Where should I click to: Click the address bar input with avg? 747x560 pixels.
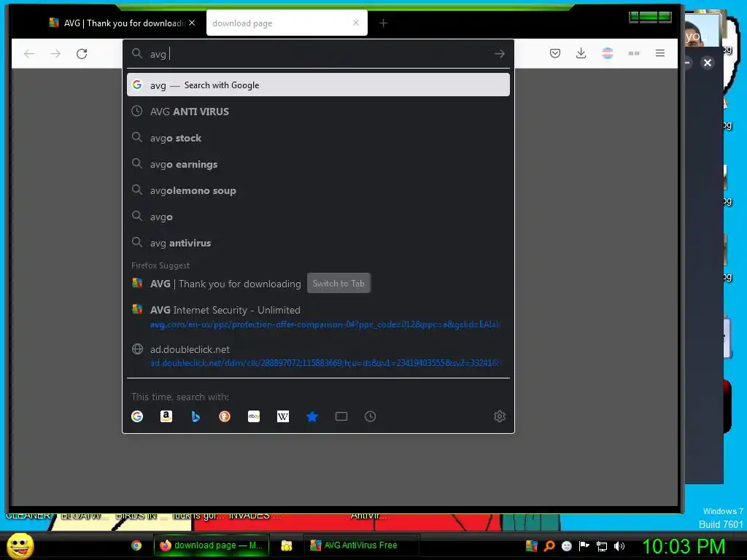[x=318, y=54]
